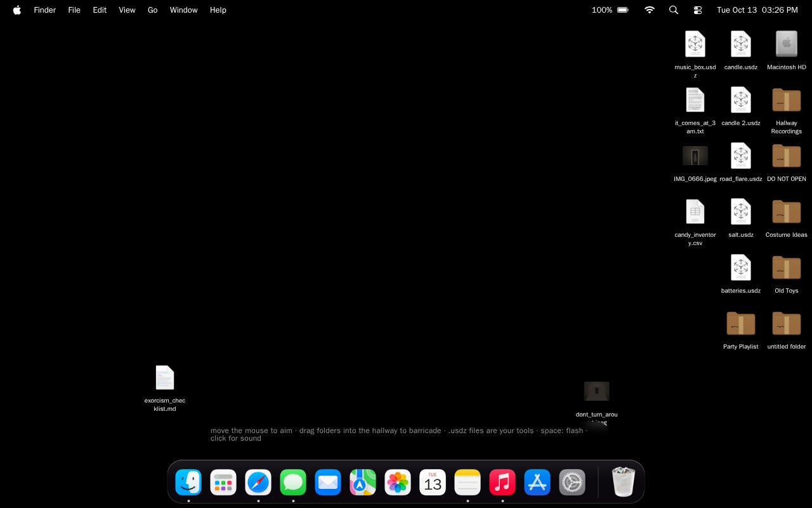
Task: Open the View menu
Action: pos(127,10)
